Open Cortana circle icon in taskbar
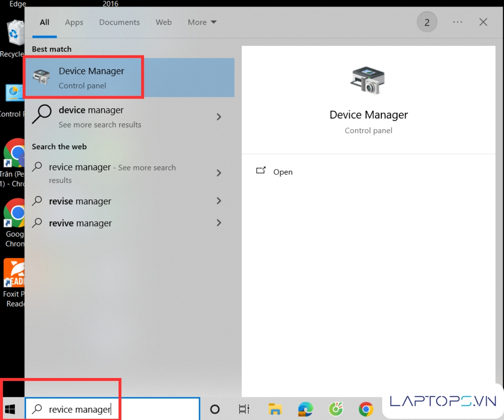 pyautogui.click(x=215, y=409)
